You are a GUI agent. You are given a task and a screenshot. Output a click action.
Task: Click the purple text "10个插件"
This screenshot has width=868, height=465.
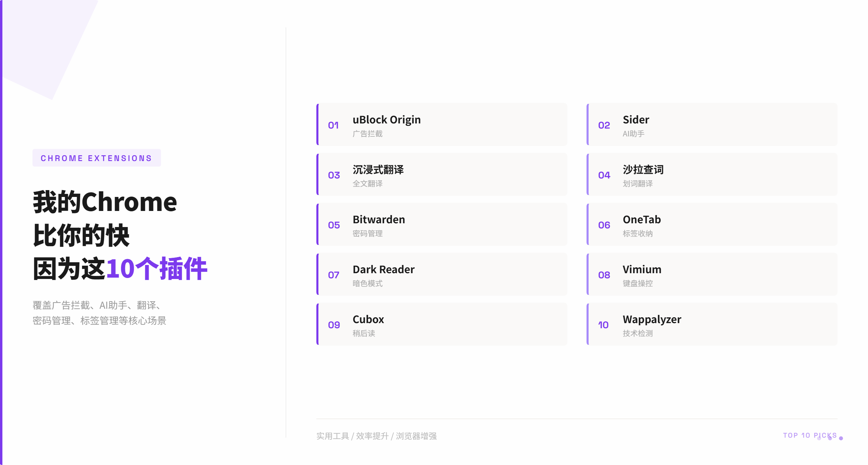[157, 269]
